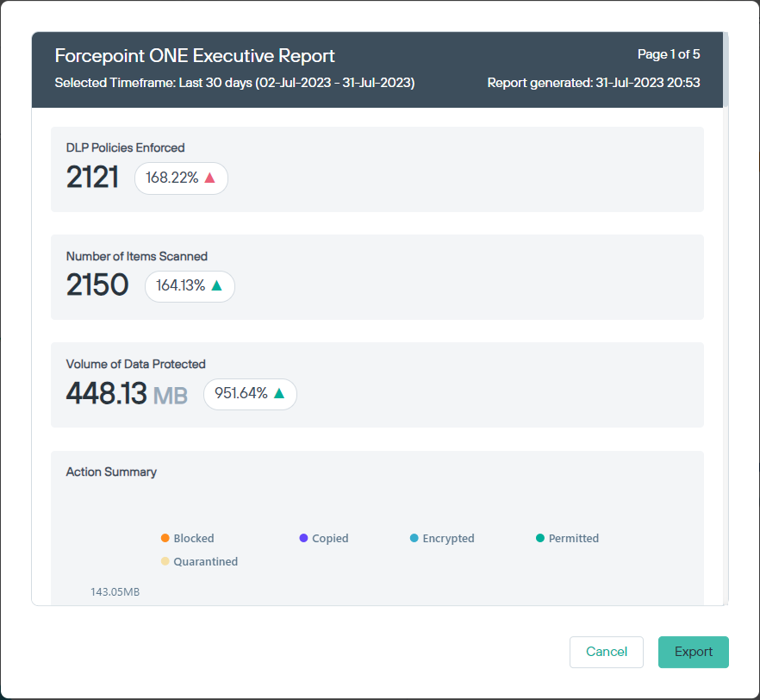Screen dimensions: 760x700
Task: Click the green up-triangle beside 951.64%
Action: point(279,393)
